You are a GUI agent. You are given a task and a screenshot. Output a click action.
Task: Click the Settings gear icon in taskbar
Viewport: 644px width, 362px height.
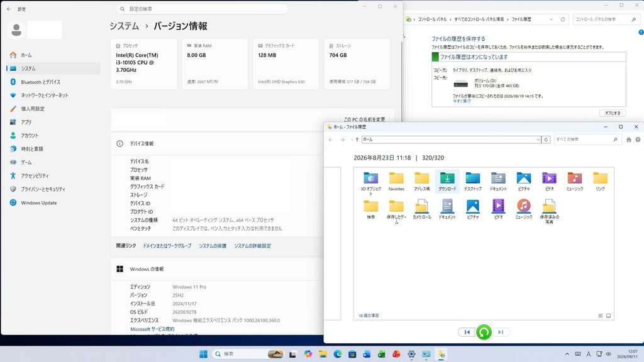point(411,354)
